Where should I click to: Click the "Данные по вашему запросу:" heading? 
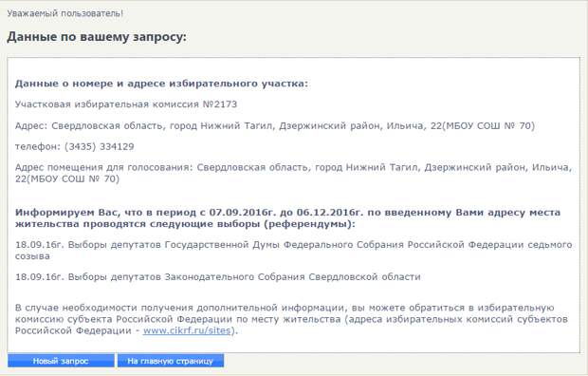point(97,37)
